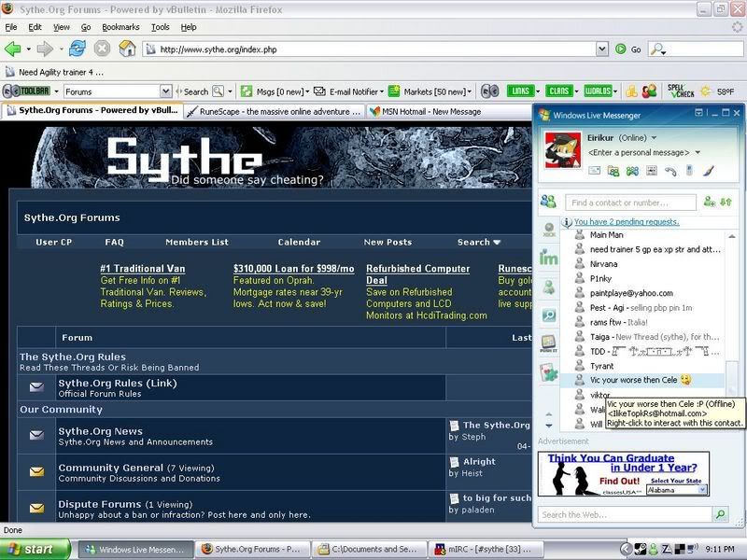
Task: Click the Messenger e-mail inbox icon
Action: click(x=594, y=170)
